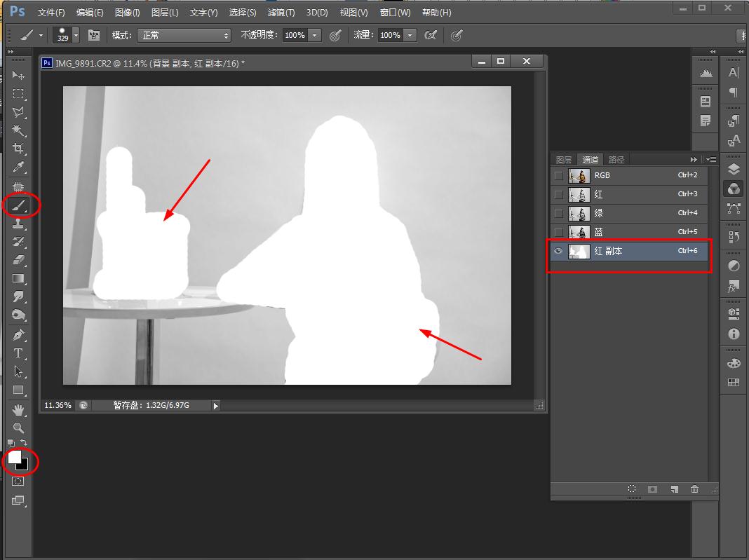This screenshot has width=749, height=560.
Task: Delete current channel with trash icon
Action: [x=694, y=489]
